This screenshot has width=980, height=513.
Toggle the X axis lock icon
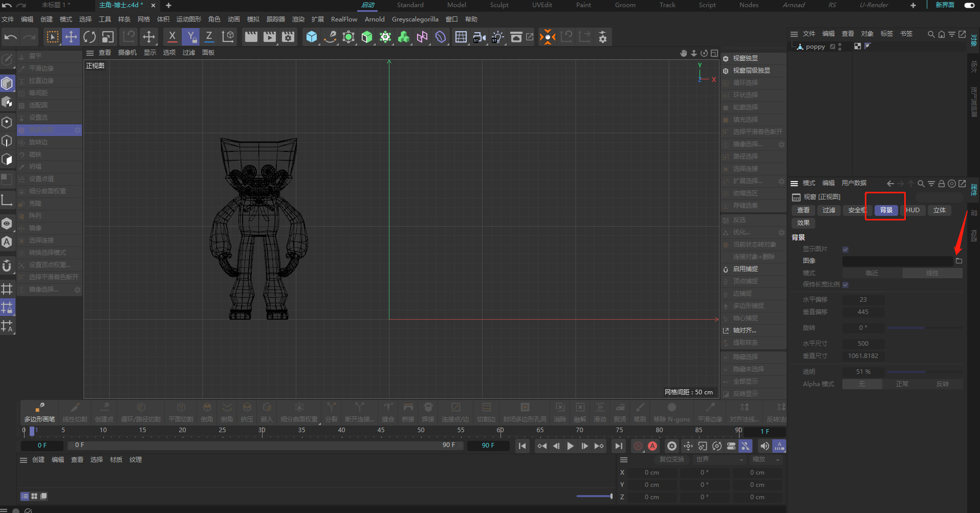pyautogui.click(x=172, y=37)
